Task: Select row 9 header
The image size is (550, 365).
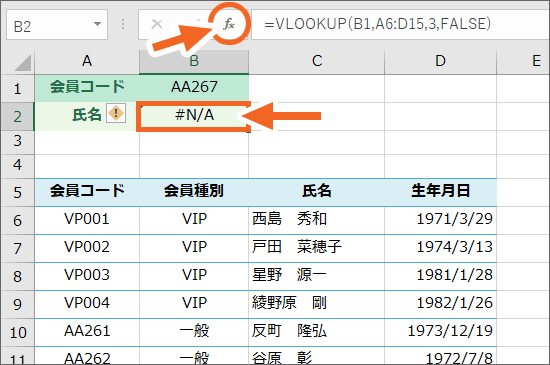Action: 17,304
